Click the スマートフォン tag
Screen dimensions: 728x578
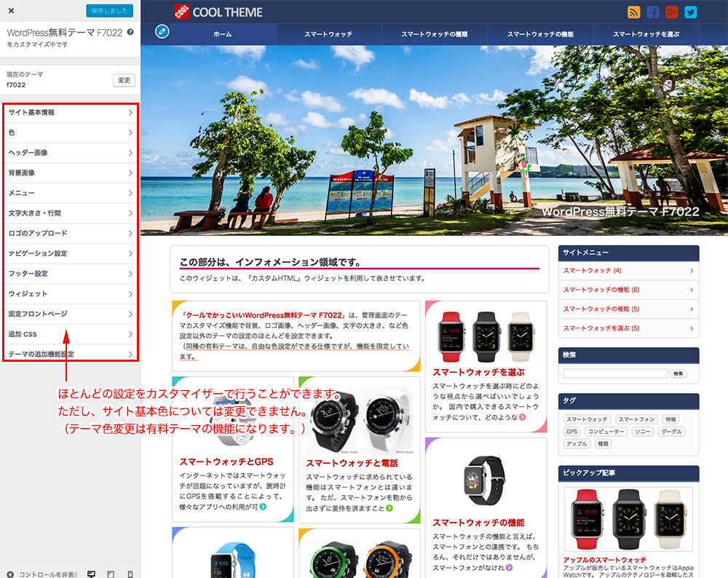636,419
